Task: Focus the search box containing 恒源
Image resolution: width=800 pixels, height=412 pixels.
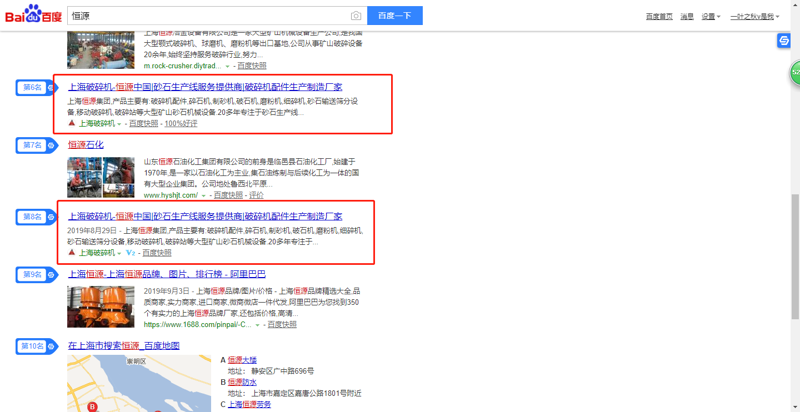Action: 209,16
